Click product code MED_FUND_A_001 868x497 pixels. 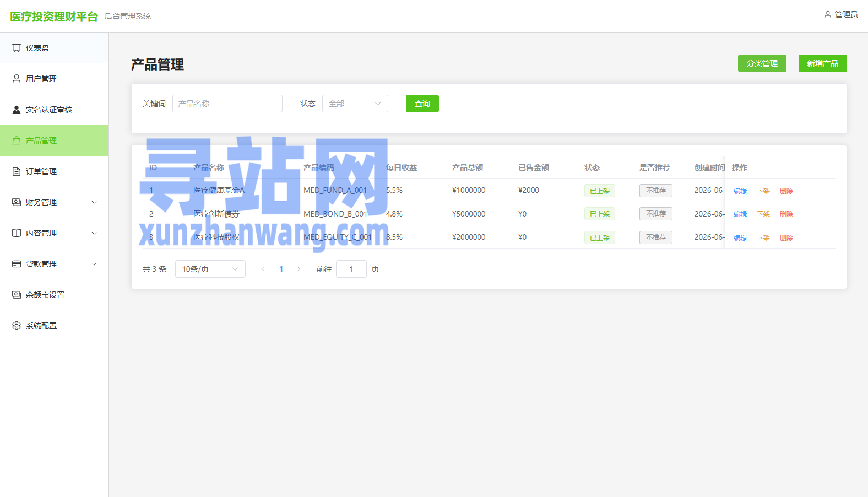pyautogui.click(x=335, y=190)
